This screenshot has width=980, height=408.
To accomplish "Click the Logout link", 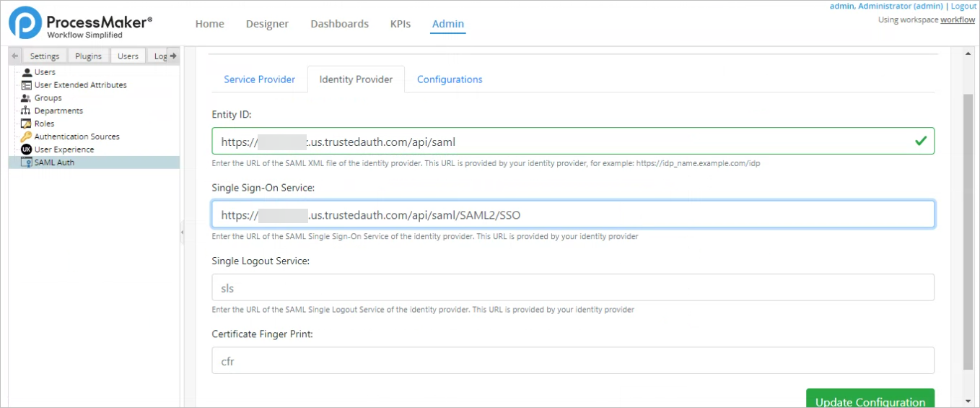I will click(963, 6).
